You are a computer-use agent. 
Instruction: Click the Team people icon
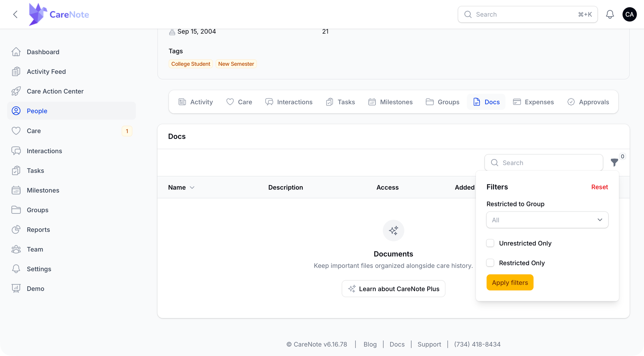[x=16, y=249]
